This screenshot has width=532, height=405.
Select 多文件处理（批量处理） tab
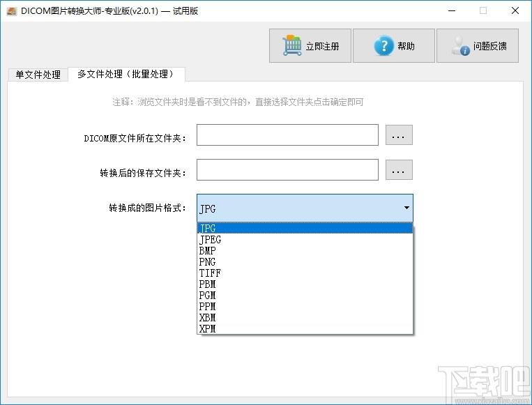point(127,74)
